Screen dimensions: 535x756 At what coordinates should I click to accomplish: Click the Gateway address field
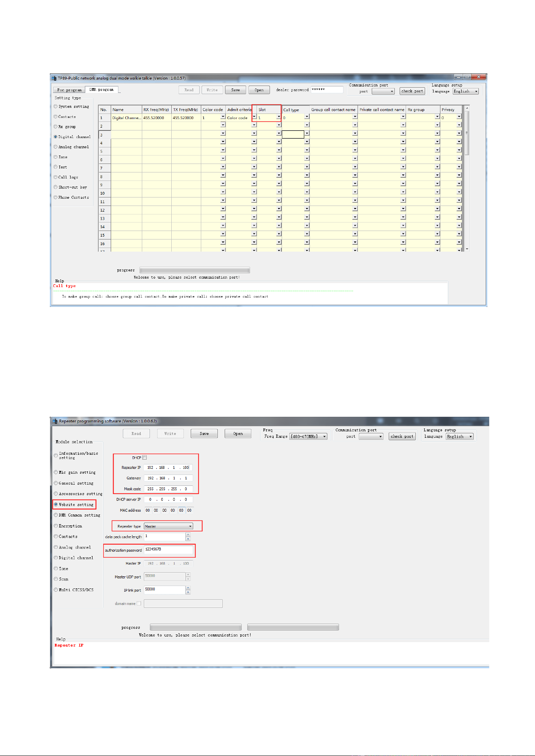168,478
